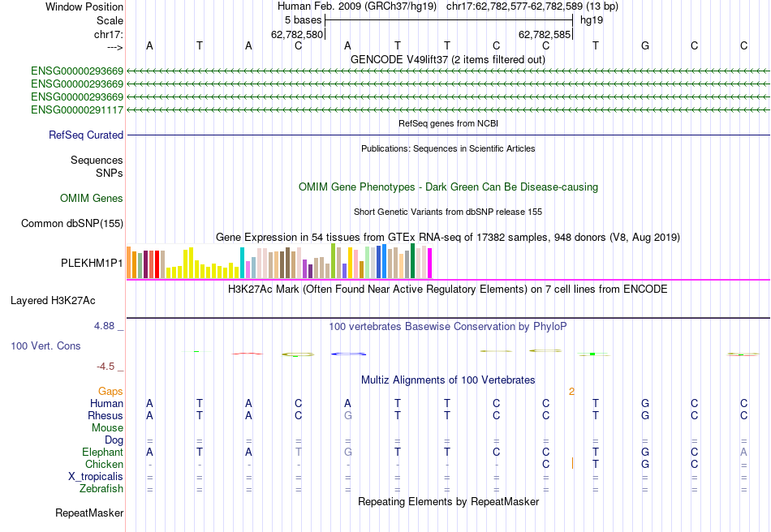Viewport: 771px width, 532px height.
Task: Click the 'hg19' scale label
Action: tap(592, 20)
